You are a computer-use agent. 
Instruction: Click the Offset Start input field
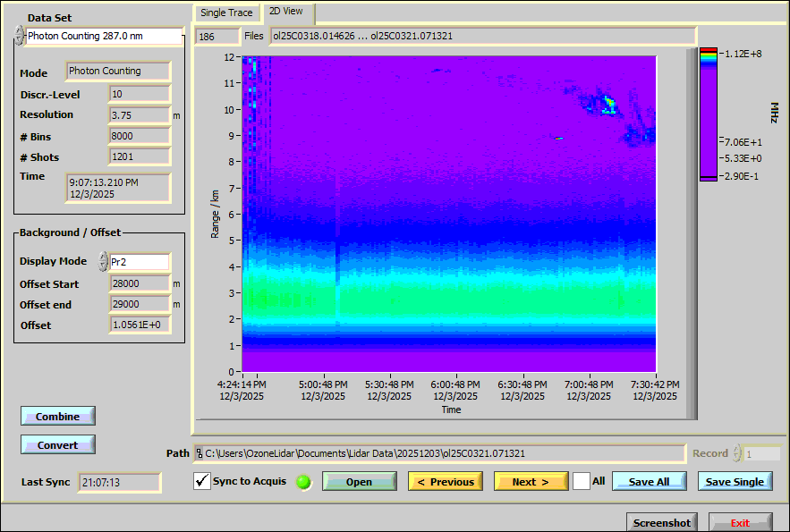coord(139,283)
